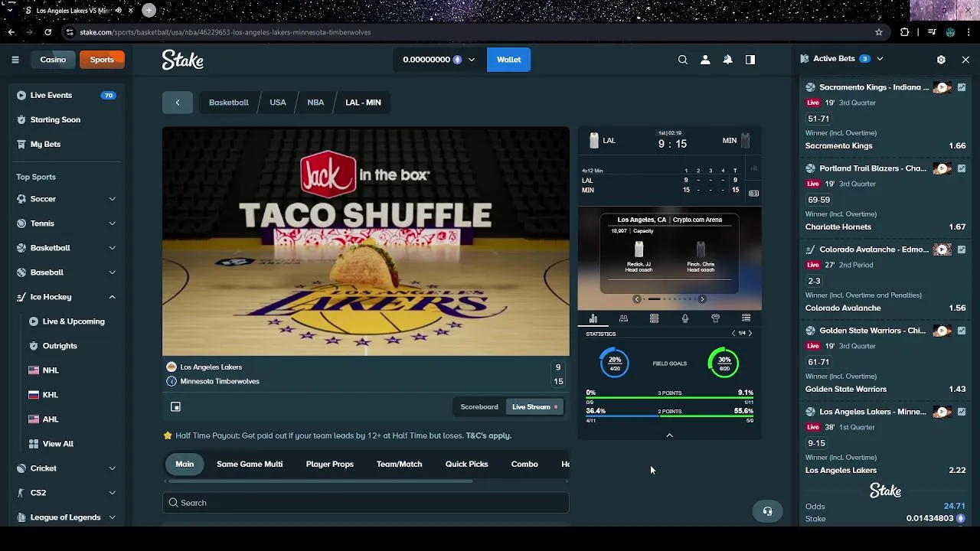This screenshot has width=980, height=551.
Task: Open the Wallet
Action: [508, 60]
